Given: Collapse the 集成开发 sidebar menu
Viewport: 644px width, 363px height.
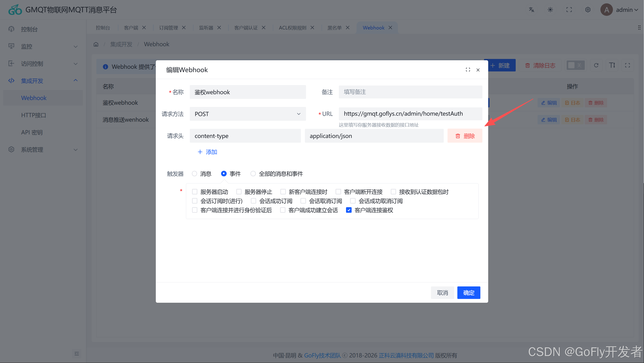Looking at the screenshot, I should pos(43,81).
